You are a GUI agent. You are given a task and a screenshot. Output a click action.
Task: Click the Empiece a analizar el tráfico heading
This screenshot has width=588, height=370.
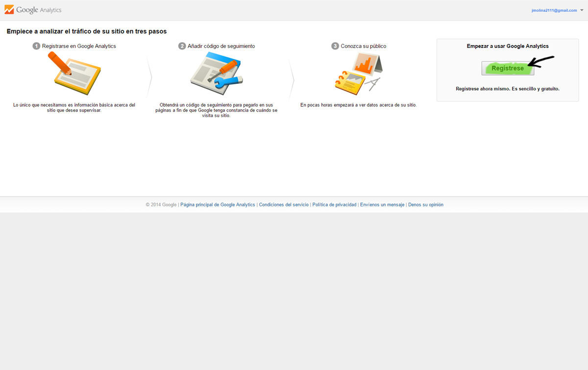click(87, 31)
